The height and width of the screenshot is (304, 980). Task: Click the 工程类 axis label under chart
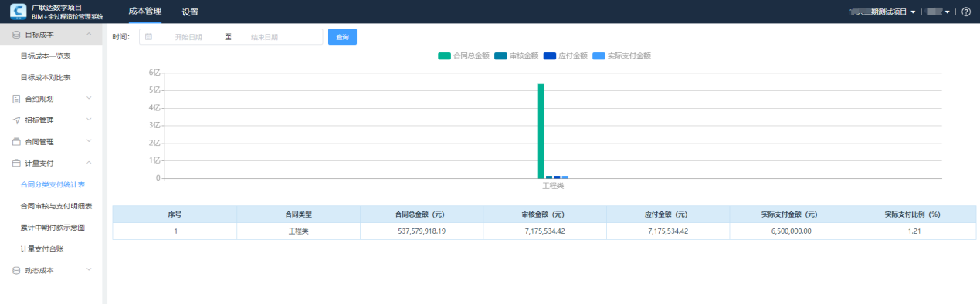(x=553, y=186)
